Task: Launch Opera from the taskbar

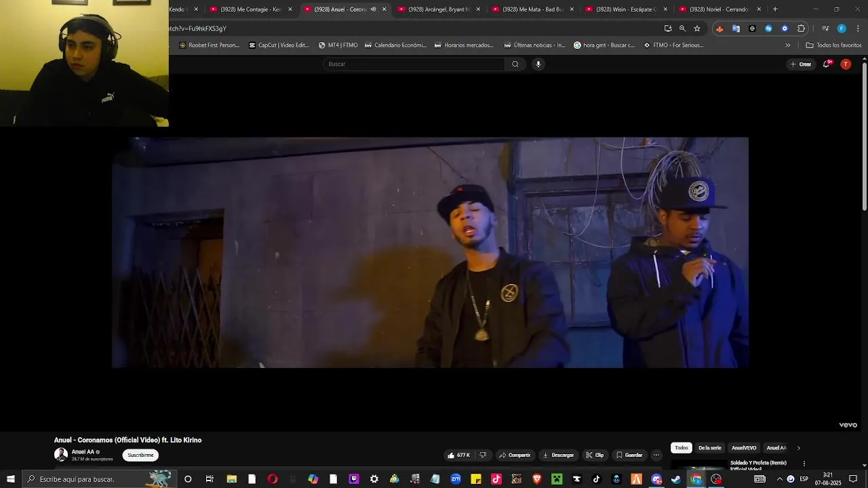Action: coord(273,479)
